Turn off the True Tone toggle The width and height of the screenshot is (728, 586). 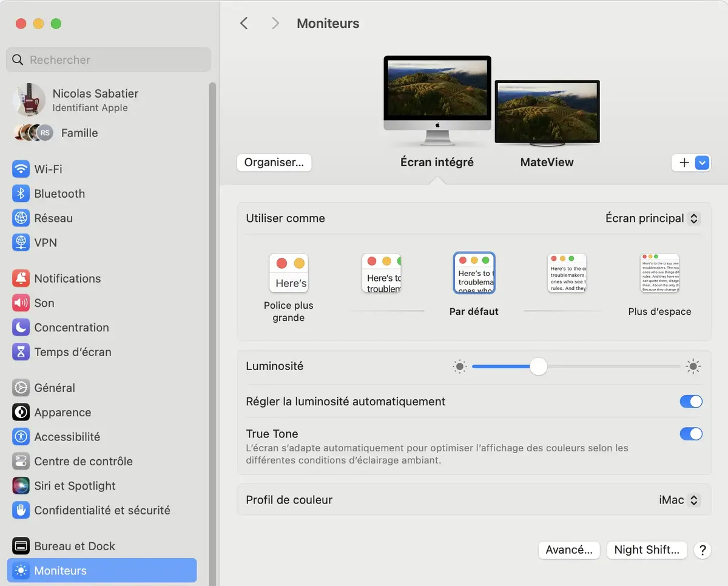(x=690, y=434)
